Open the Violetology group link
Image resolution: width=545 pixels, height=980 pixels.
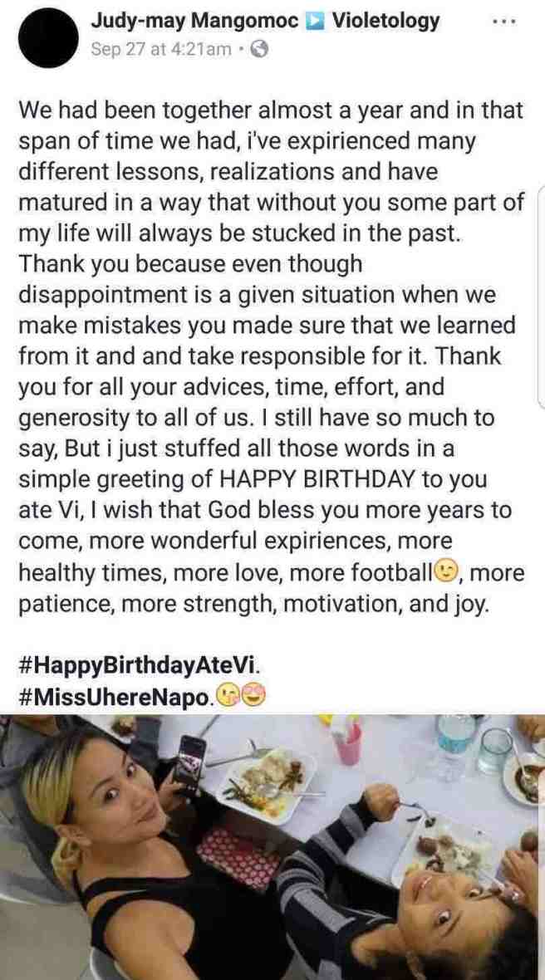coord(385,22)
